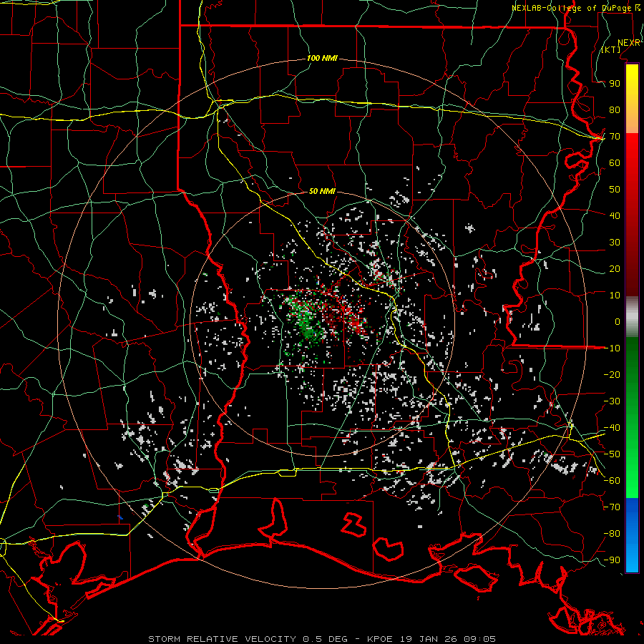Image resolution: width=644 pixels, height=644 pixels.
Task: Click the 'STORM RELATIVE VELOCITY 0.5 DEG' caption
Action: coord(248,639)
